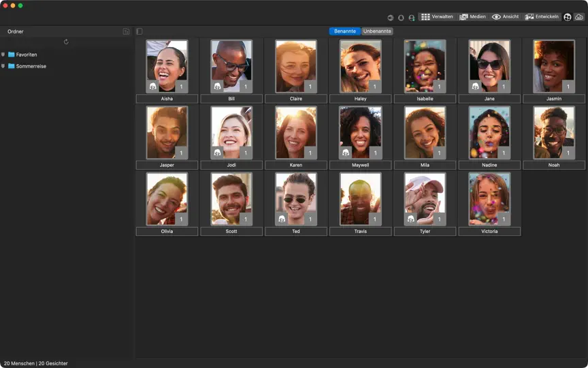This screenshot has height=368, width=588.
Task: Open Tyler's face thumbnail
Action: click(x=425, y=199)
